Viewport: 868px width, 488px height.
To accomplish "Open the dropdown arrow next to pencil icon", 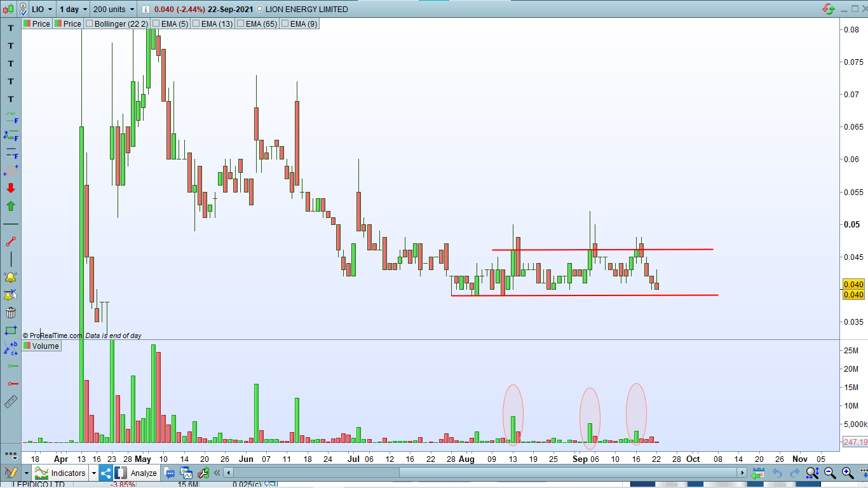I will [27, 473].
